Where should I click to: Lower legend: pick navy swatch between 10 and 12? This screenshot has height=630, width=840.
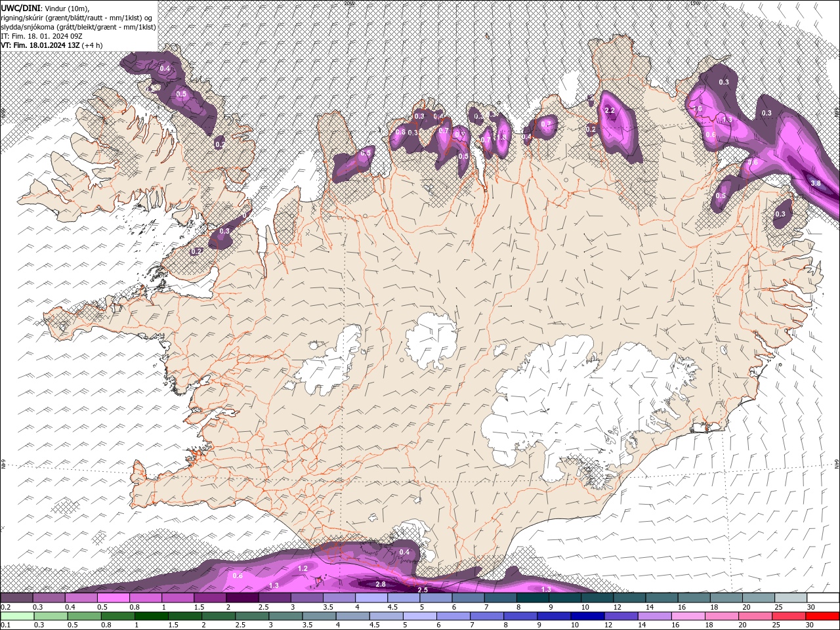pyautogui.click(x=587, y=616)
